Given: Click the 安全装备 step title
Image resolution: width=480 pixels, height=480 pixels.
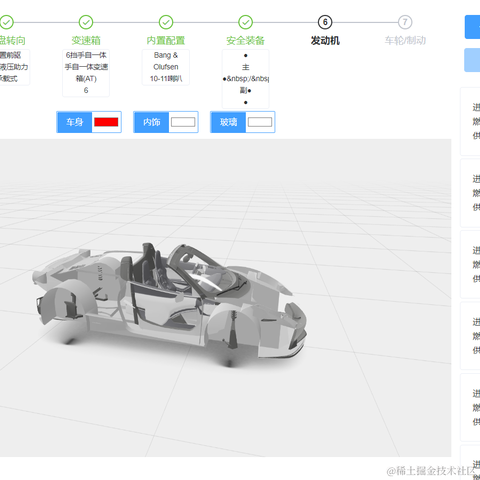Looking at the screenshot, I should click(x=245, y=41).
